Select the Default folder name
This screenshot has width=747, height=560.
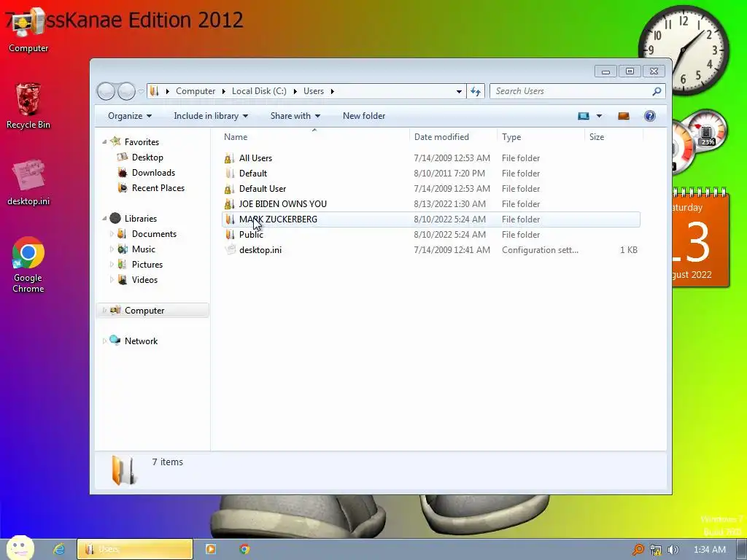(x=253, y=174)
